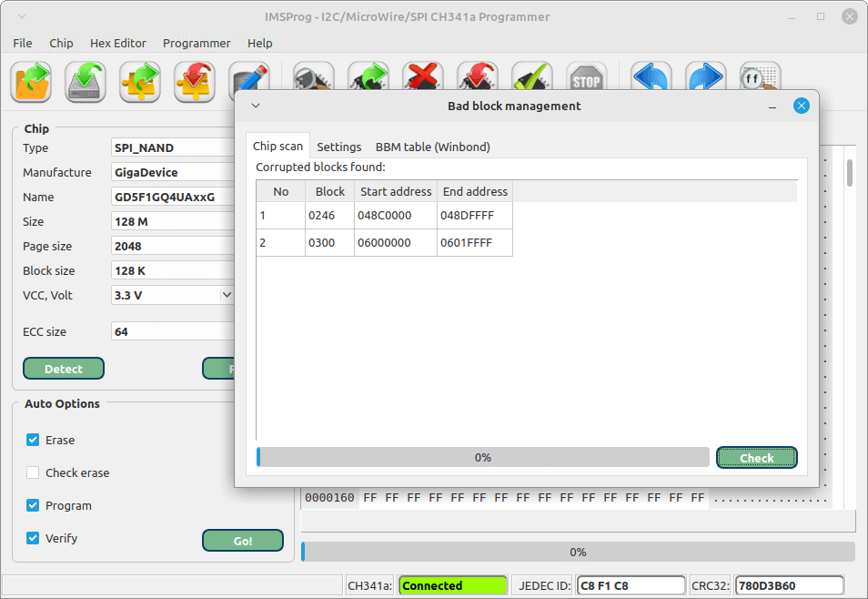Click the blue Redo arrow icon
This screenshot has width=868, height=599.
click(x=706, y=76)
